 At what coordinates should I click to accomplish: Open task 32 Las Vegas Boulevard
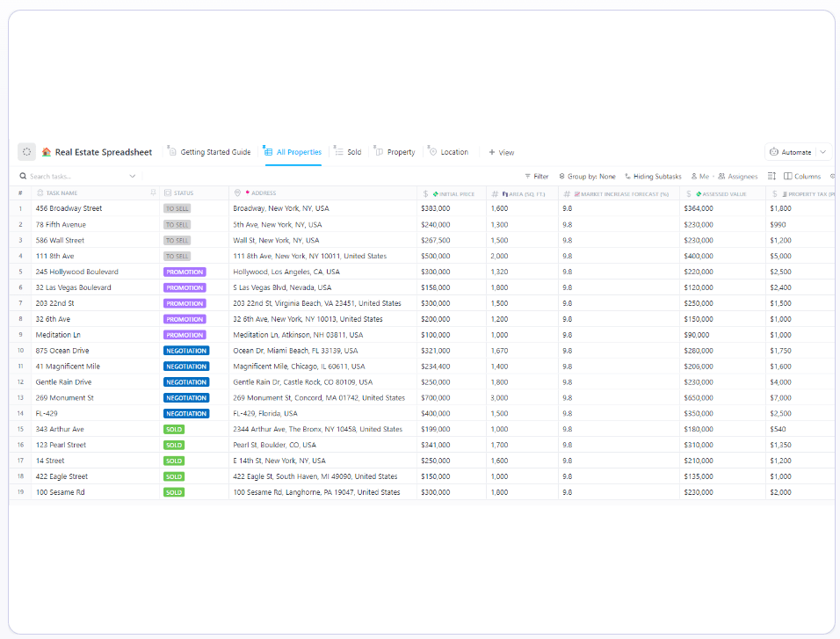[74, 287]
